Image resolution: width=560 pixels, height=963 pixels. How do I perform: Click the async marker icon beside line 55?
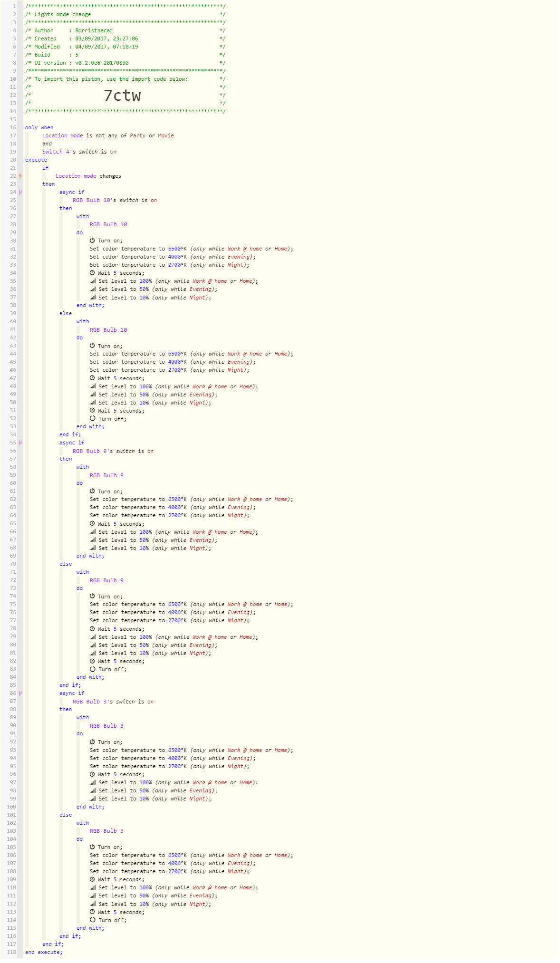pyautogui.click(x=20, y=443)
